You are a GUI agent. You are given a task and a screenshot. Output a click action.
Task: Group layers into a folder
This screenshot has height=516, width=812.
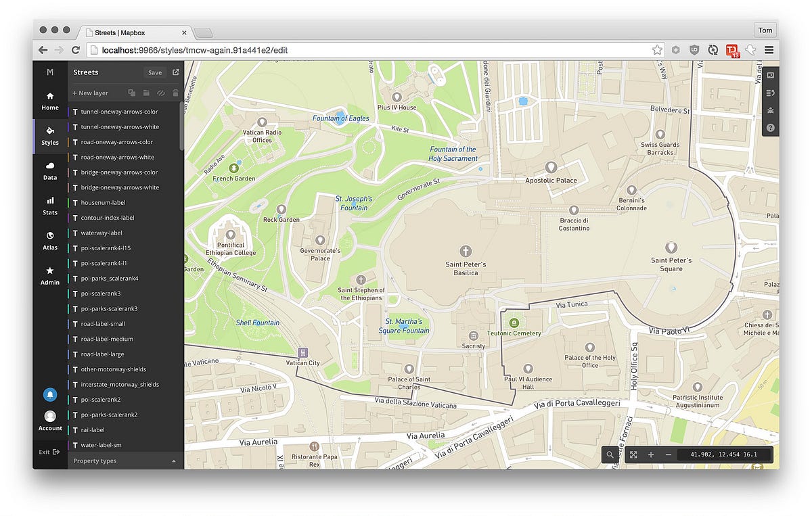click(146, 93)
